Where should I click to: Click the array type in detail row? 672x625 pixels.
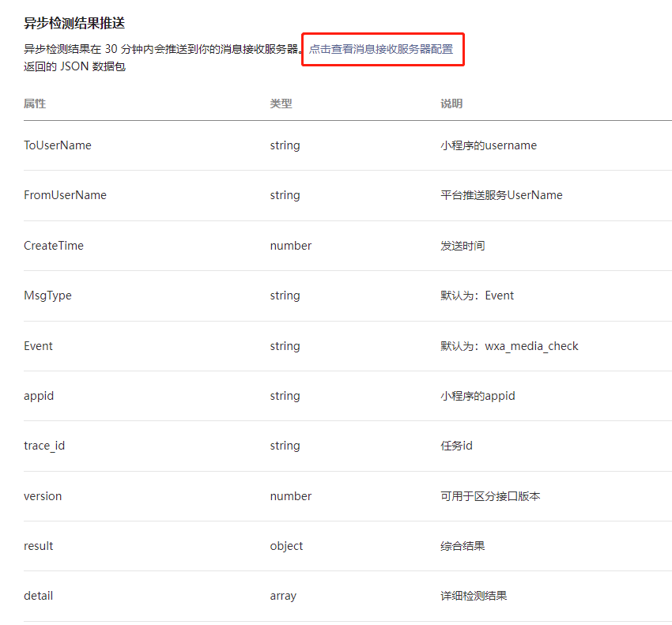pos(283,596)
